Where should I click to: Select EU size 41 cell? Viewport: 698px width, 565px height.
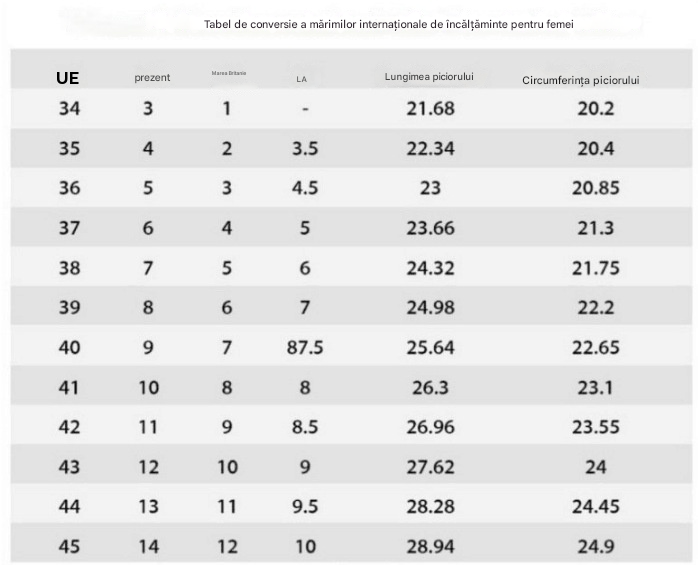69,387
